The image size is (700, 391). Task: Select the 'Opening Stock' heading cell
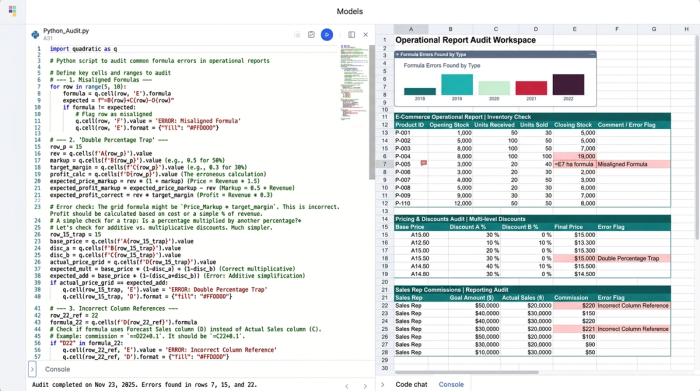[x=450, y=125]
